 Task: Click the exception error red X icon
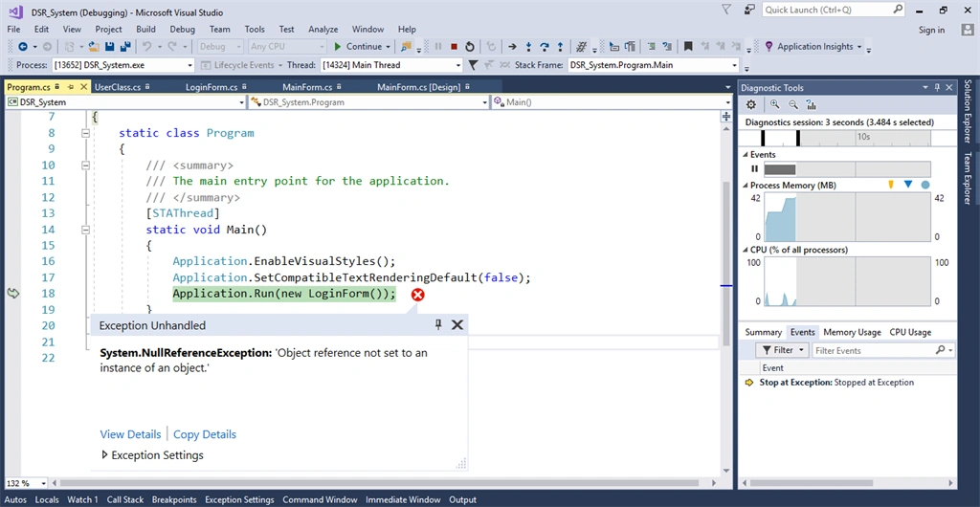click(417, 294)
